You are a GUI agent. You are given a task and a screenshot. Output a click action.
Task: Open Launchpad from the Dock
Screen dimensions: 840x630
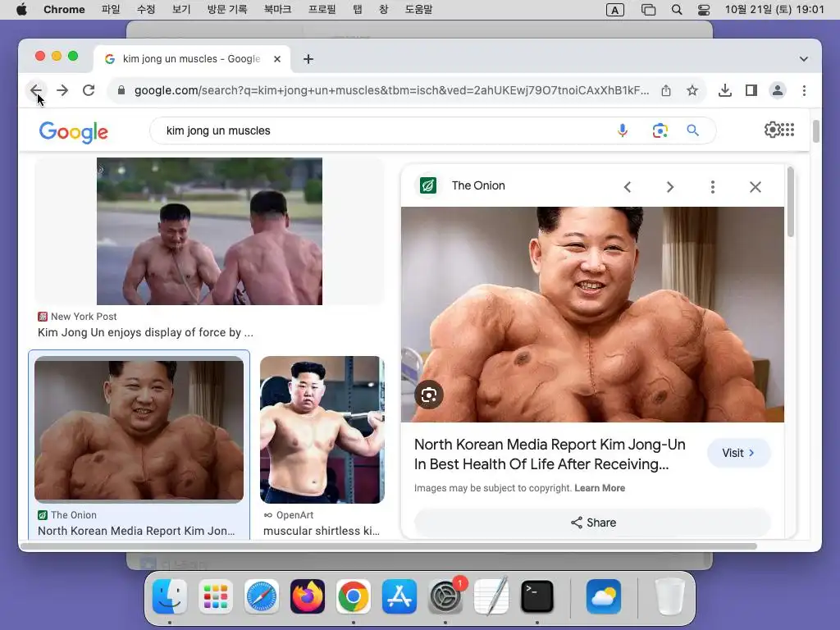[x=216, y=596]
